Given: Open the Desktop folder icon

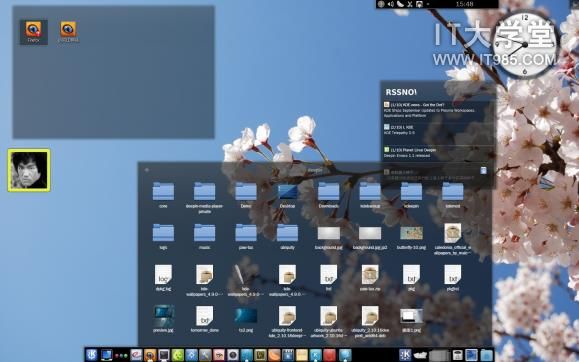Looking at the screenshot, I should [x=287, y=195].
